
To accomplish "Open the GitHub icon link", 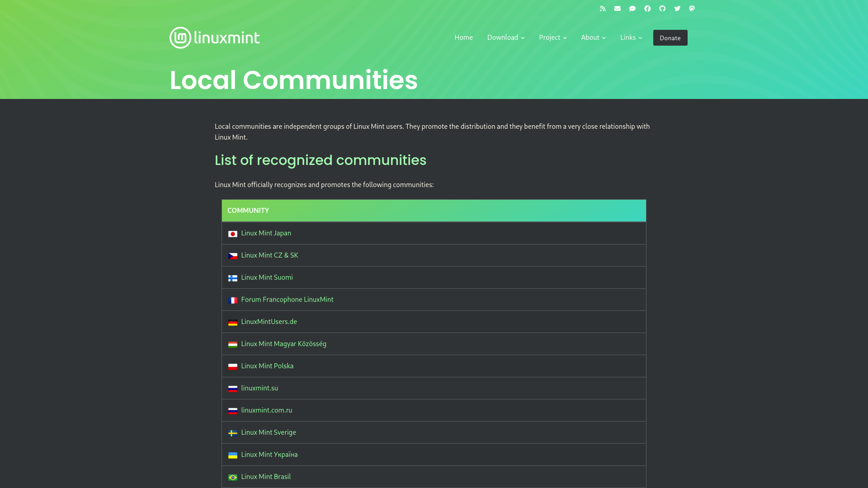I will (x=662, y=9).
